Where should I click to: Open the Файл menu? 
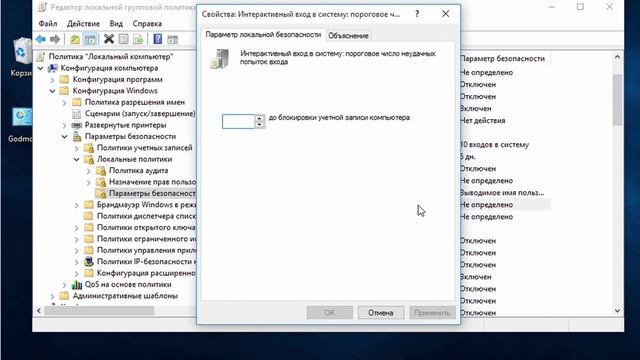48,24
